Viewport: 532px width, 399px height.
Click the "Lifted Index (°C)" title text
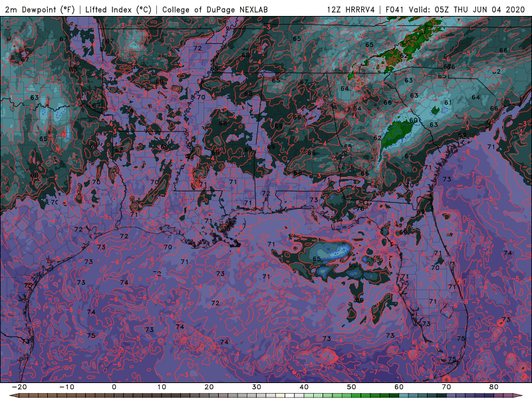tap(118, 9)
